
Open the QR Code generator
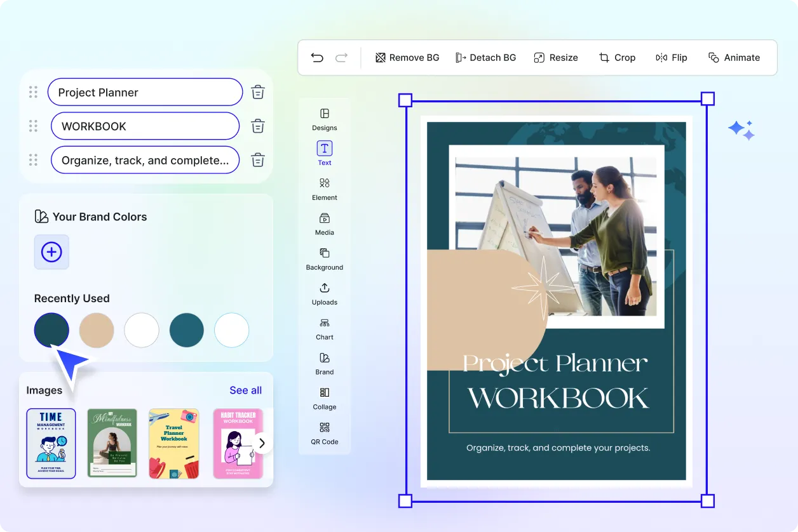coord(324,435)
